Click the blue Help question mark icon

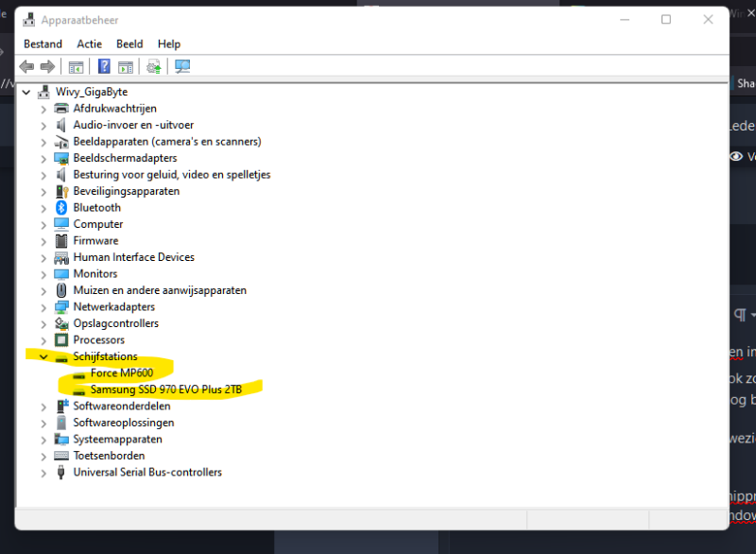[x=105, y=66]
